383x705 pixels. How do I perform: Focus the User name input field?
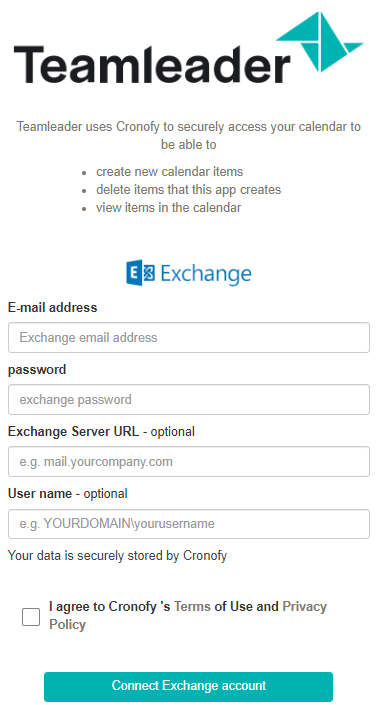pyautogui.click(x=189, y=524)
